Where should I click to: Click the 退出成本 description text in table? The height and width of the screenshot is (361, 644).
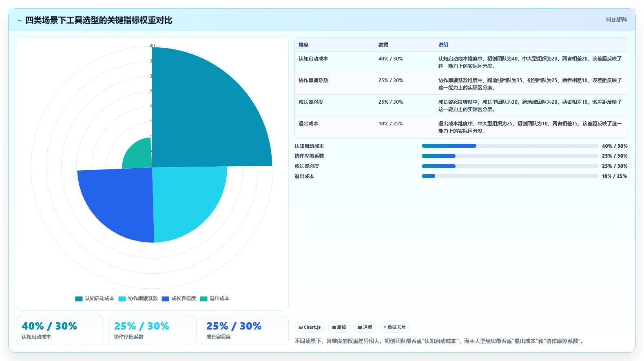(x=530, y=127)
